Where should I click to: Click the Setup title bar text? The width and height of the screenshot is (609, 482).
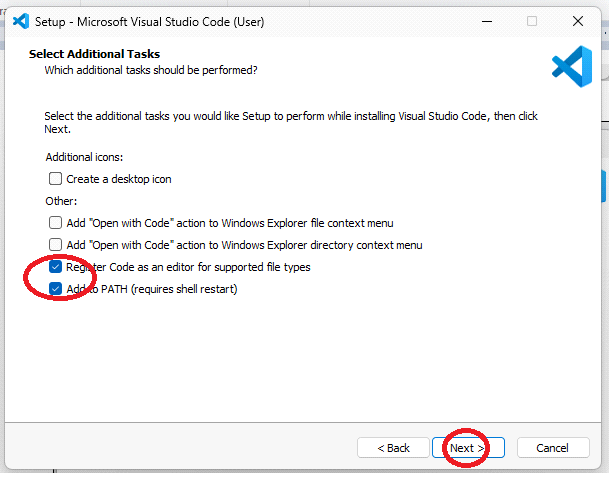[x=150, y=20]
